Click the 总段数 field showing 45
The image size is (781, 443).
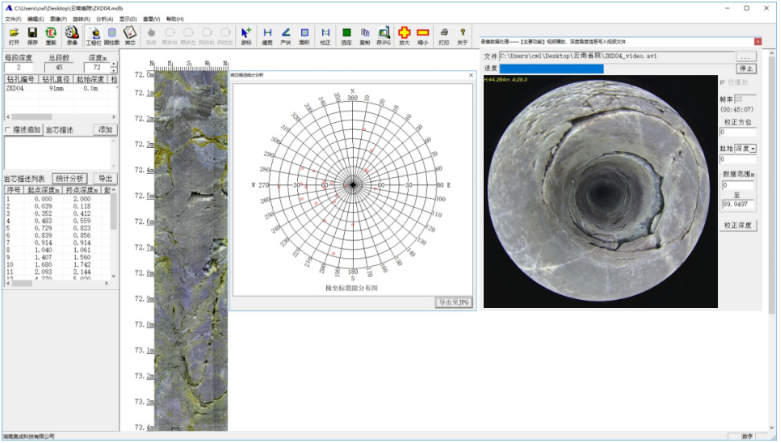(x=59, y=67)
